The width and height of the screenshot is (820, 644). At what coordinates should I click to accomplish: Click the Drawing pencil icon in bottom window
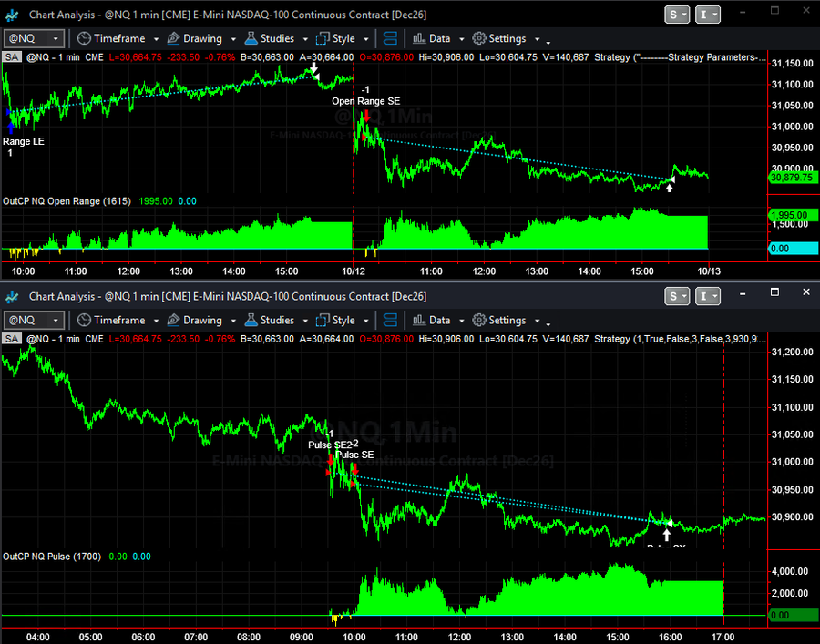174,321
